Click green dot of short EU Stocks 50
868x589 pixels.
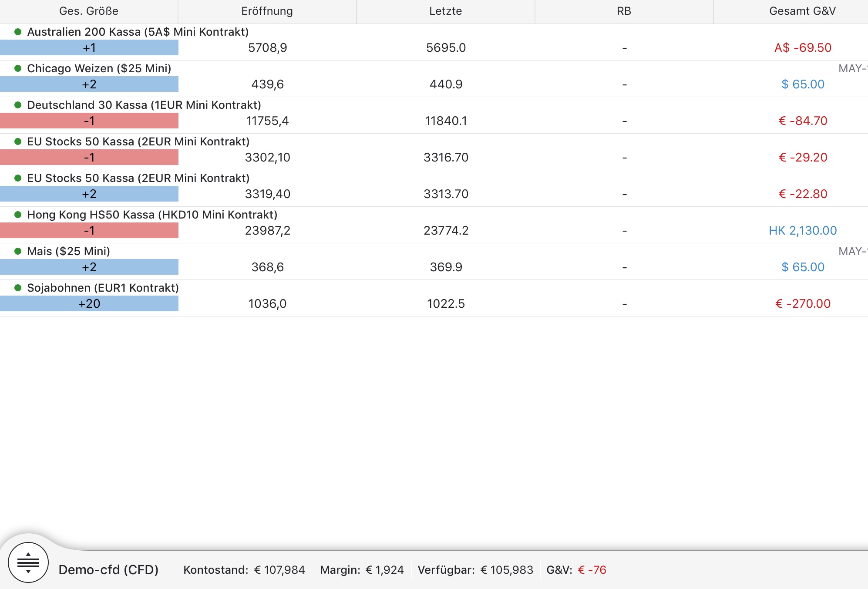coord(18,141)
